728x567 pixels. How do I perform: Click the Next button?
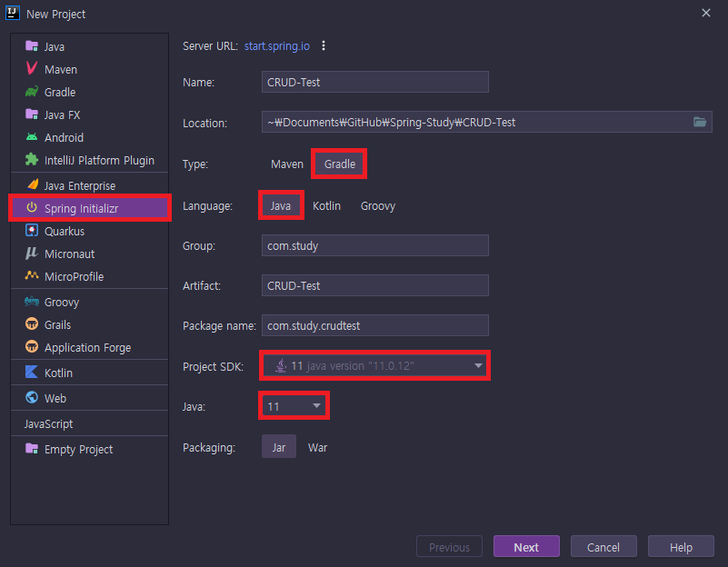coord(526,547)
